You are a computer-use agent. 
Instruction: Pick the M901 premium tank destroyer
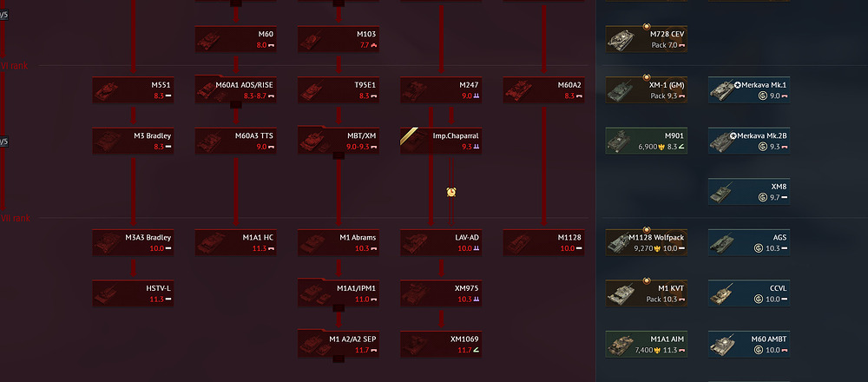647,141
